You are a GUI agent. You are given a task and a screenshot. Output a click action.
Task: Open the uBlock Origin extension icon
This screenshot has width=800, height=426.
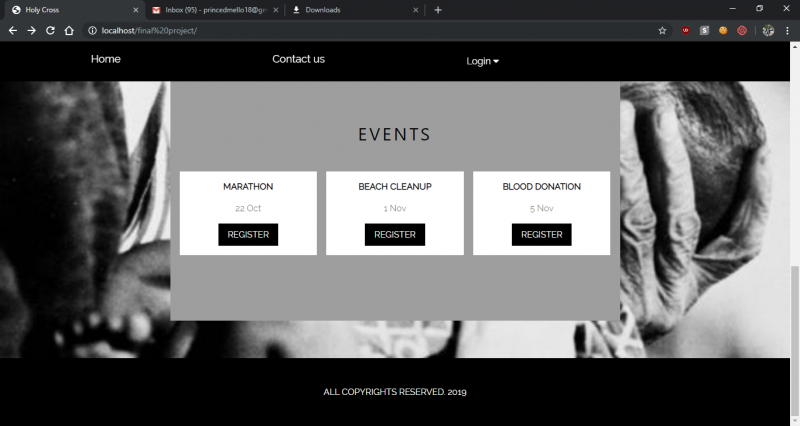point(685,31)
